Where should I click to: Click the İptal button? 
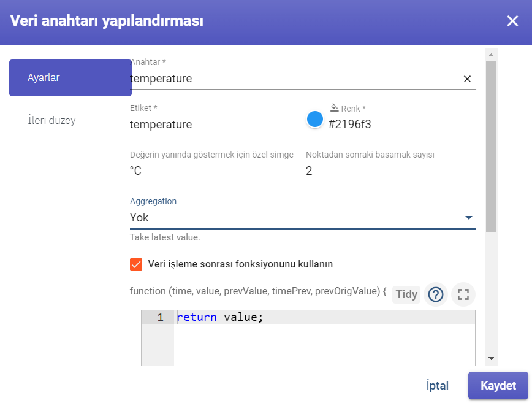click(438, 386)
